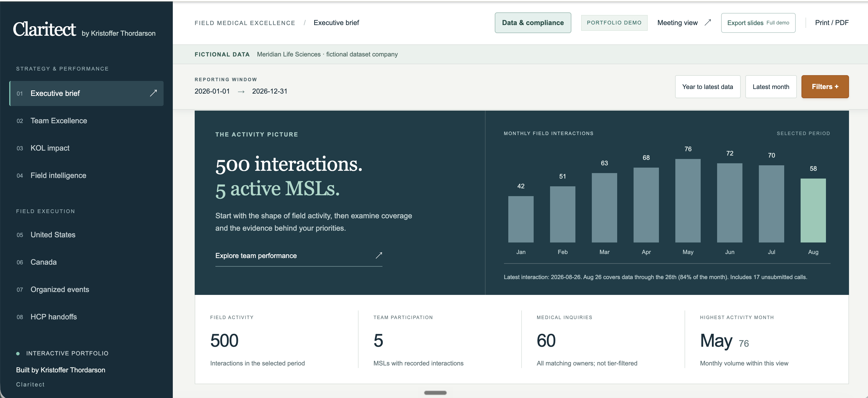Image resolution: width=868 pixels, height=398 pixels.
Task: Click Highest Activity Month May card
Action: [x=767, y=340]
